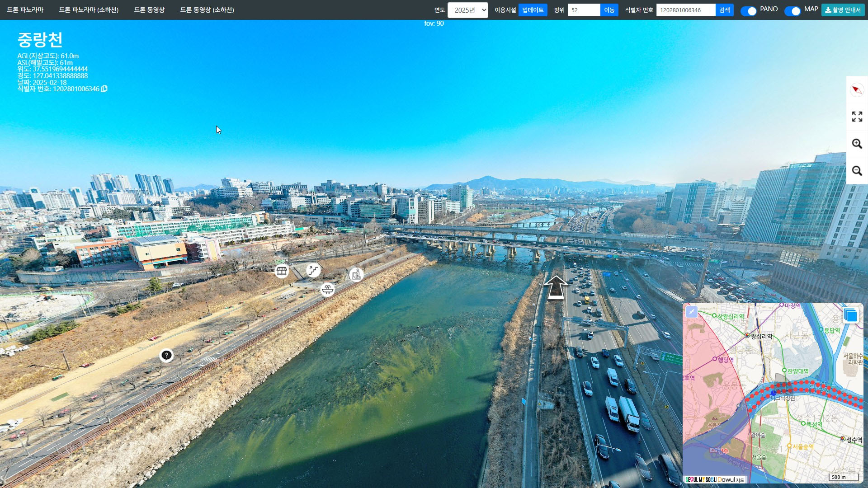Zoom out with the magnifier minus icon
This screenshot has width=868, height=488.
857,171
